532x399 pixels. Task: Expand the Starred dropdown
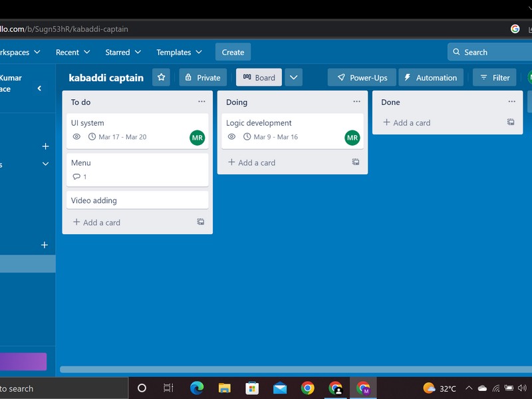123,53
